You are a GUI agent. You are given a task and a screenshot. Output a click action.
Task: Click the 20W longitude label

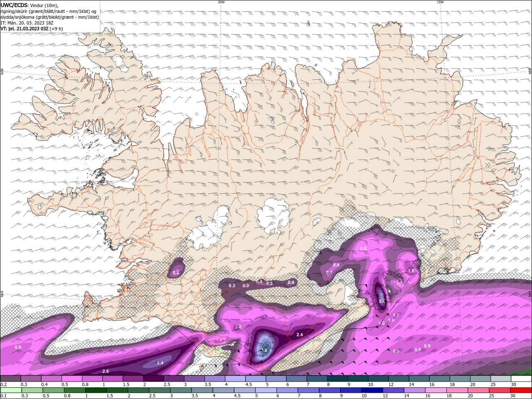[221, 2]
